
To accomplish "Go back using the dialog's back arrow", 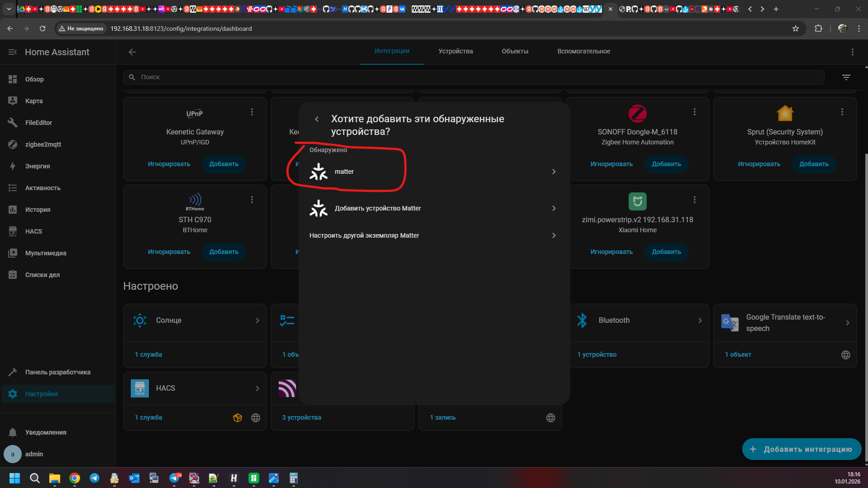I will click(x=317, y=119).
